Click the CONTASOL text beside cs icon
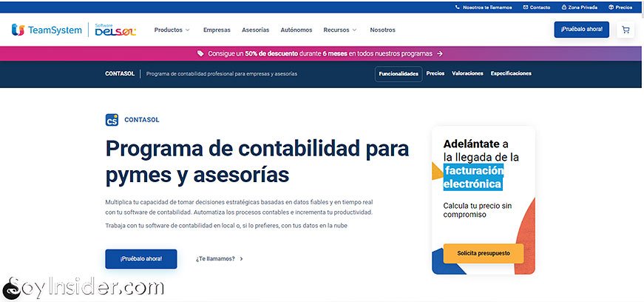 142,120
